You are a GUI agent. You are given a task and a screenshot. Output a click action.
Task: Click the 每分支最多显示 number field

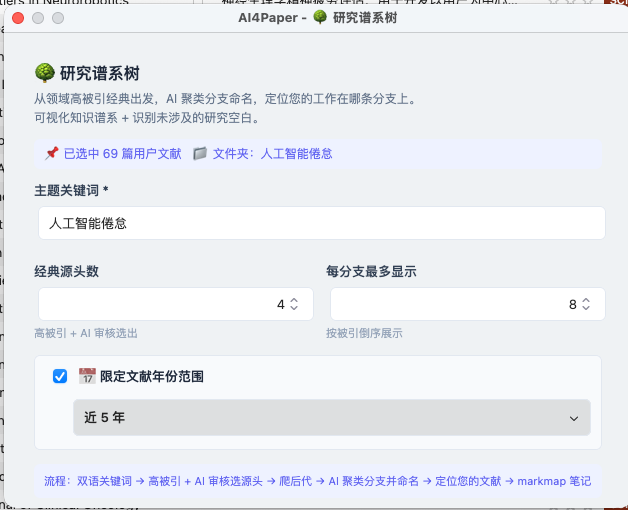[x=468, y=304]
